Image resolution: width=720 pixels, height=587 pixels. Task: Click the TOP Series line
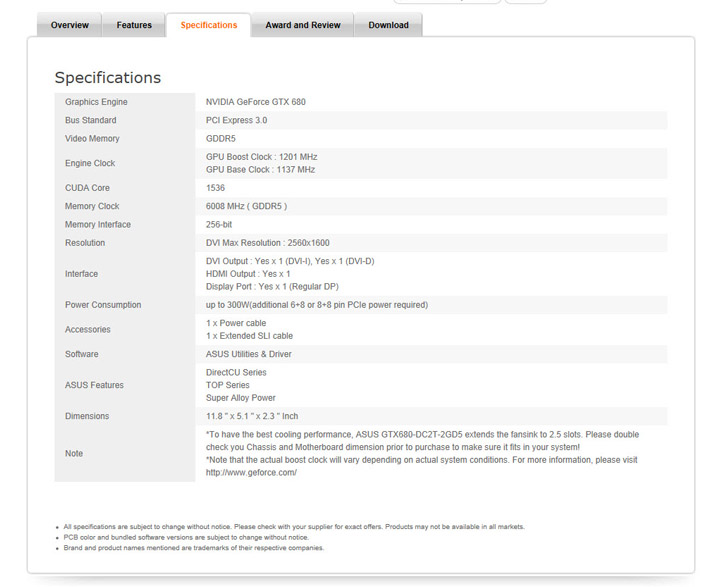click(x=227, y=385)
